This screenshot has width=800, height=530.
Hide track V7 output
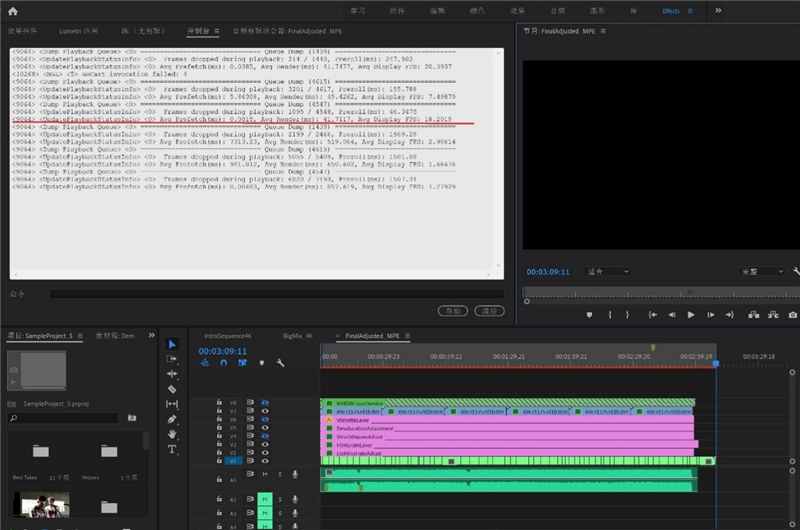pyautogui.click(x=265, y=411)
